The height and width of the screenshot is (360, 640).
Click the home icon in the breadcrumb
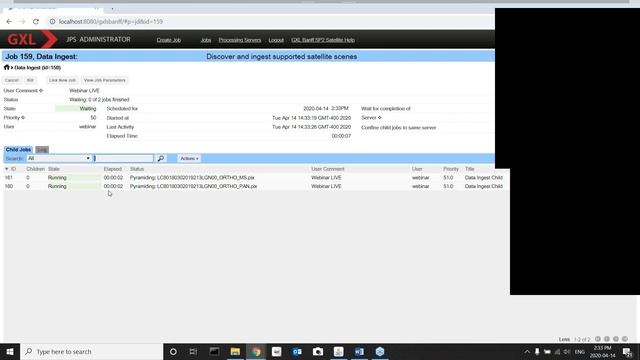pos(7,67)
